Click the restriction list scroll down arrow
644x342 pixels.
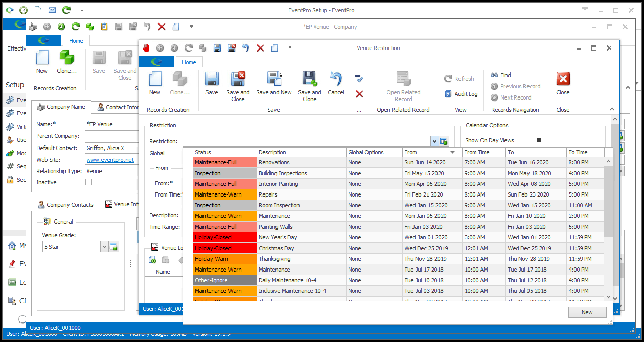[x=608, y=296]
